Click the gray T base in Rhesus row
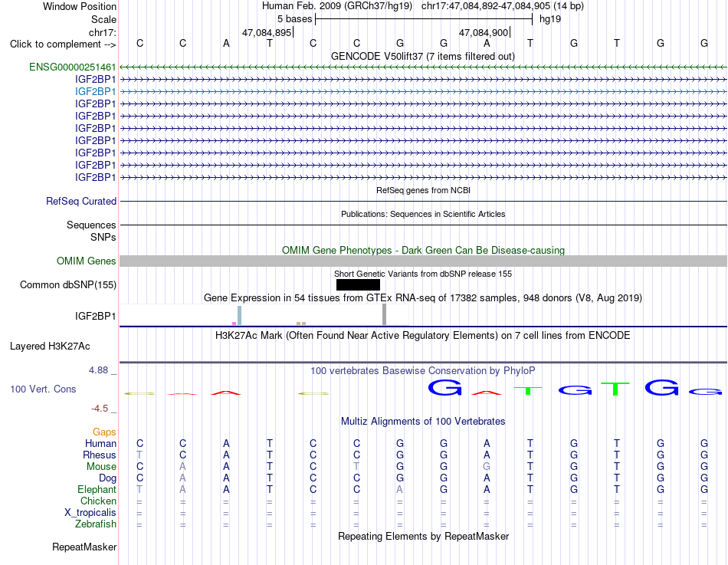This screenshot has width=728, height=565. tap(139, 455)
